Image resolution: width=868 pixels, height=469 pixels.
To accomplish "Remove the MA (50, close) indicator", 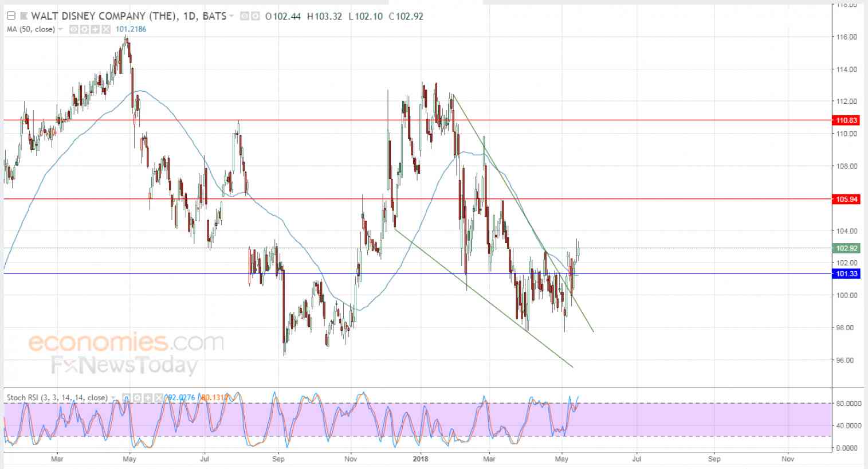I will pyautogui.click(x=106, y=29).
